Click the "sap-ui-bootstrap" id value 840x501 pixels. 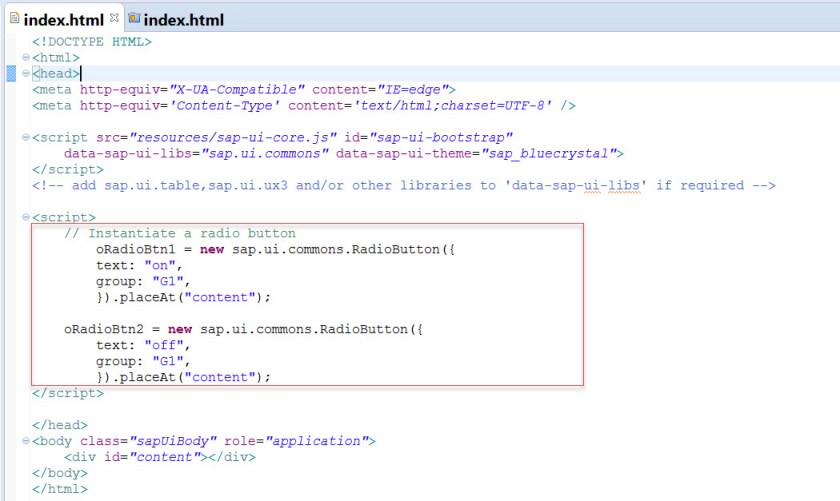[x=441, y=138]
